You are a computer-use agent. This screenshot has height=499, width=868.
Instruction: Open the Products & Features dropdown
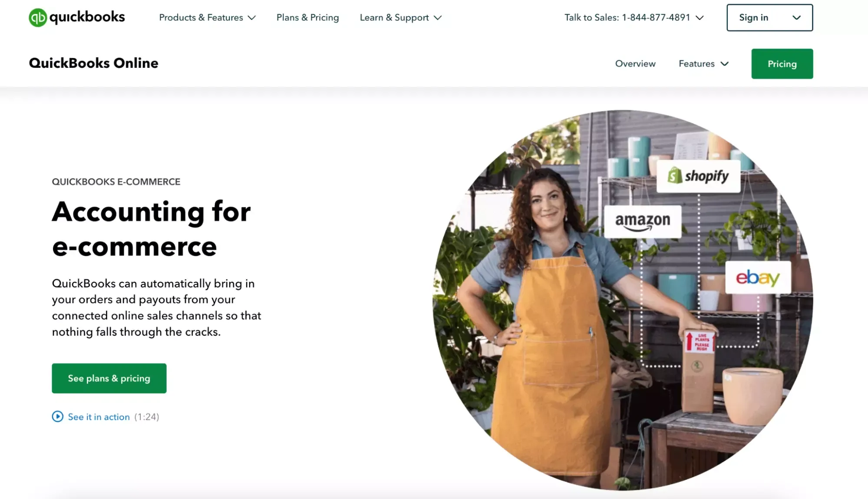[207, 17]
